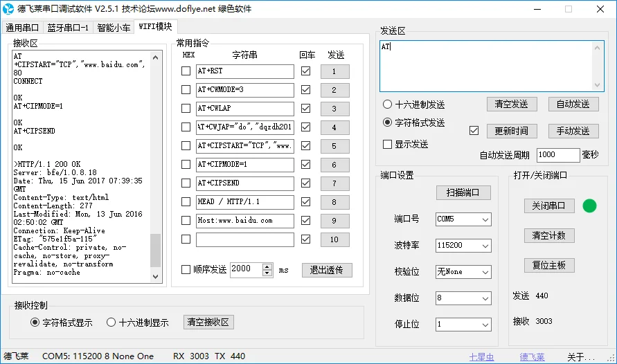
Task: Click the 退出透传 button
Action: pos(327,270)
